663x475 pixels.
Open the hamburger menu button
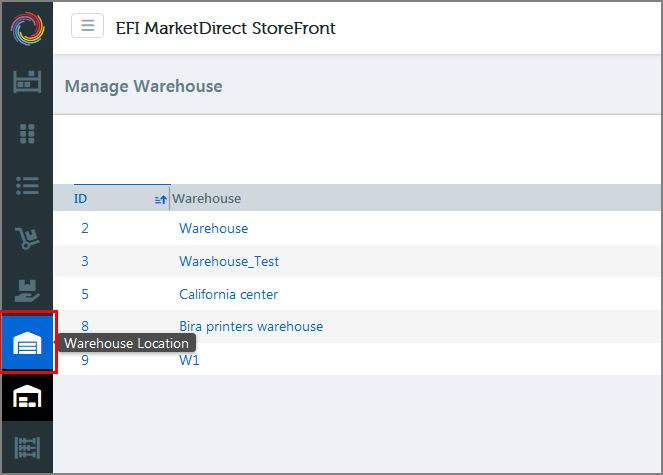point(88,26)
